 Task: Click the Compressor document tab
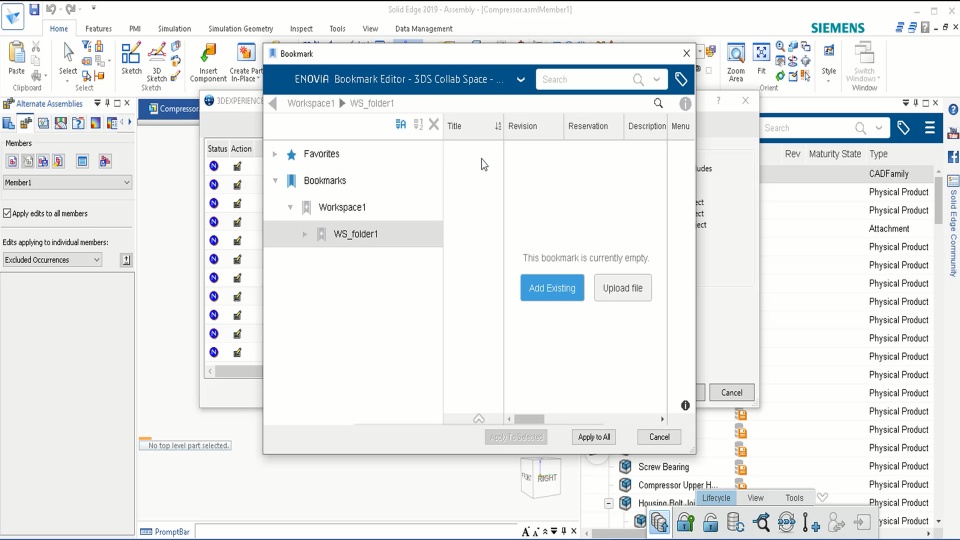(173, 108)
